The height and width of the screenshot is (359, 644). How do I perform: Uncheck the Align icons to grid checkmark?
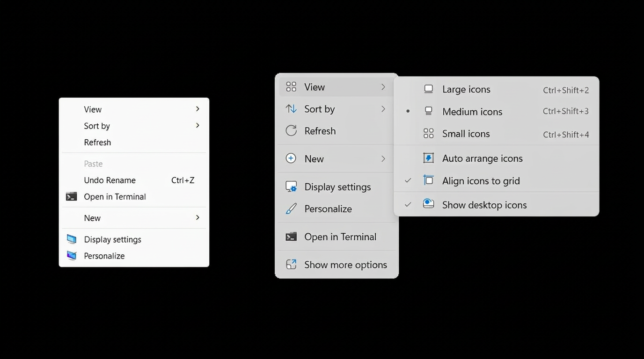(408, 180)
